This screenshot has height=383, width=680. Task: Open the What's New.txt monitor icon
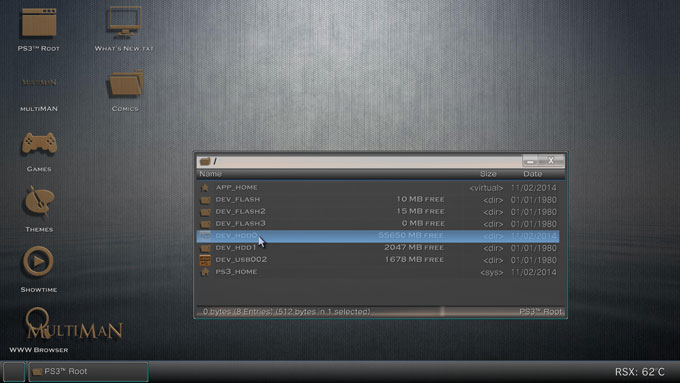(125, 22)
